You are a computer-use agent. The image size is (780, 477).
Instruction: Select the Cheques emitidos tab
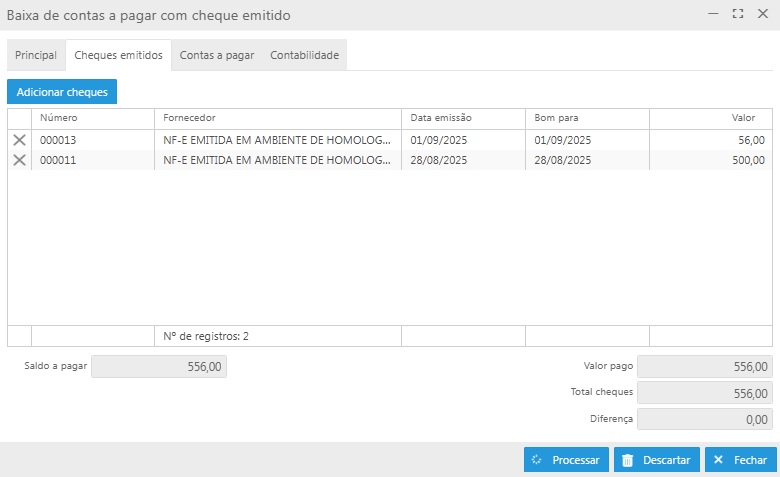(x=118, y=55)
